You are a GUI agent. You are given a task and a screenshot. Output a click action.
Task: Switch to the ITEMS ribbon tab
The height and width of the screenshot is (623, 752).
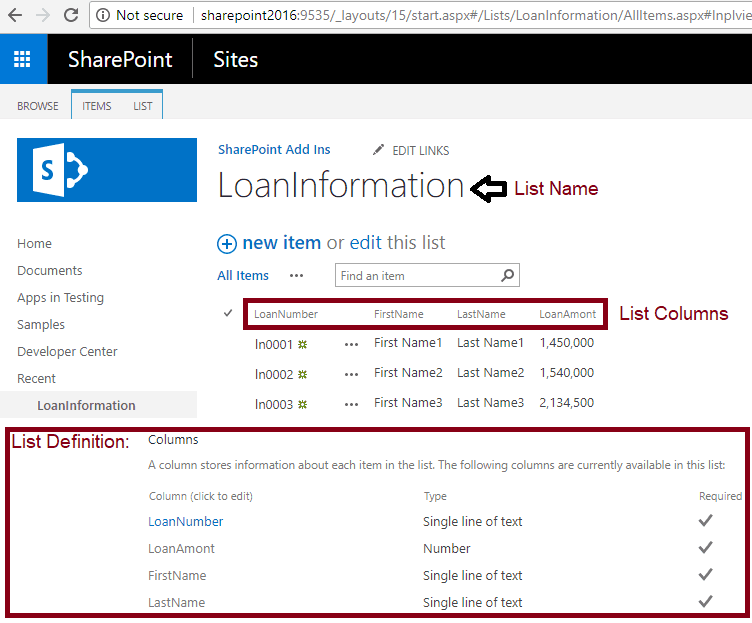[x=96, y=106]
